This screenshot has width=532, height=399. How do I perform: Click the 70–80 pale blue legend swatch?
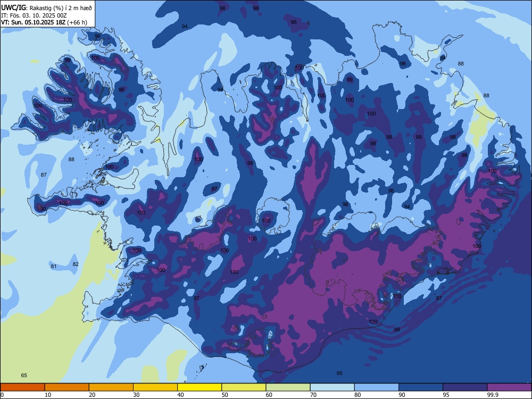click(332, 387)
